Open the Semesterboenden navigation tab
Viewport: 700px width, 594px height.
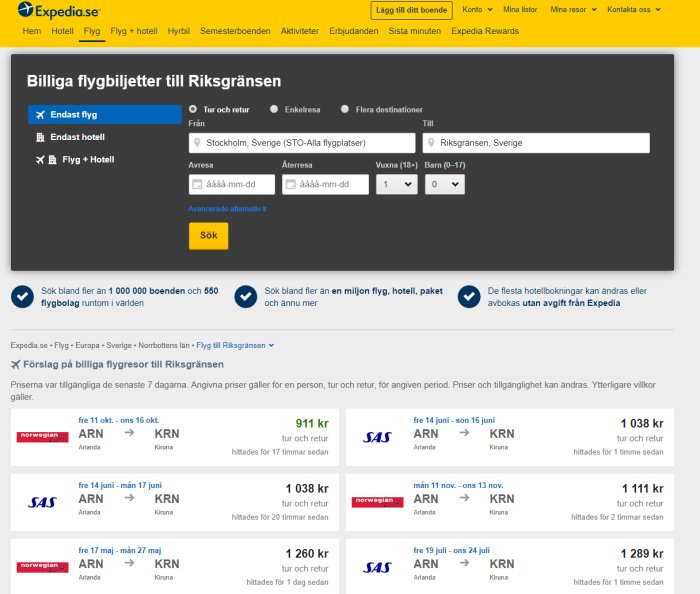[235, 31]
